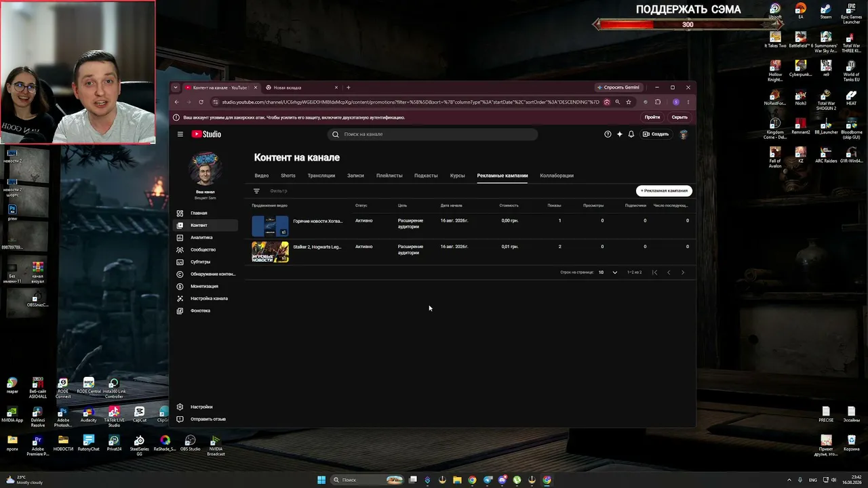
Task: Sort by the Показы column header
Action: (554, 205)
